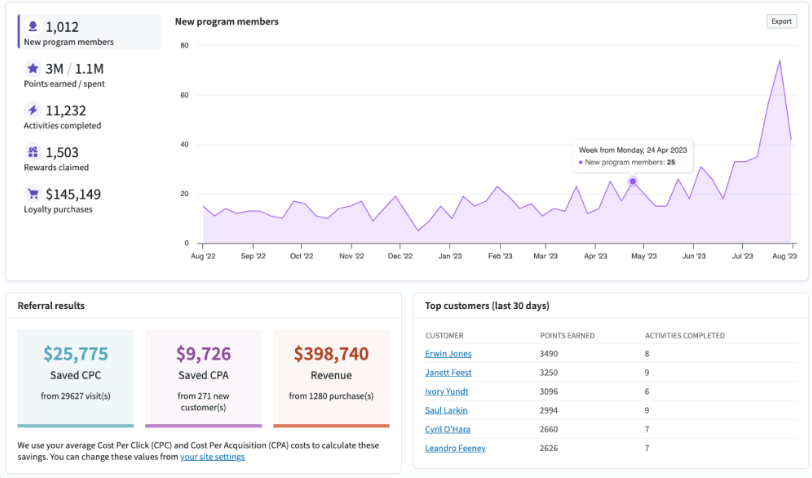Screen dimensions: 812x478
Task: Open the Cyril O'Hara customer link
Action: (447, 429)
